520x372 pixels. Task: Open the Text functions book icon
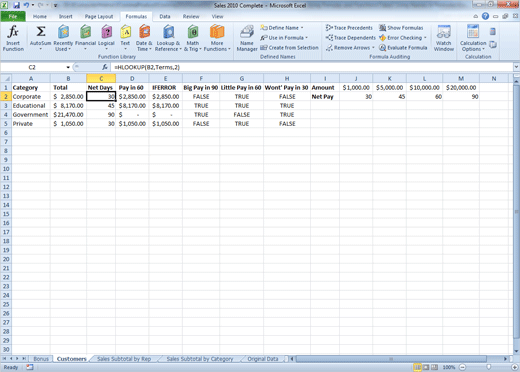point(125,32)
